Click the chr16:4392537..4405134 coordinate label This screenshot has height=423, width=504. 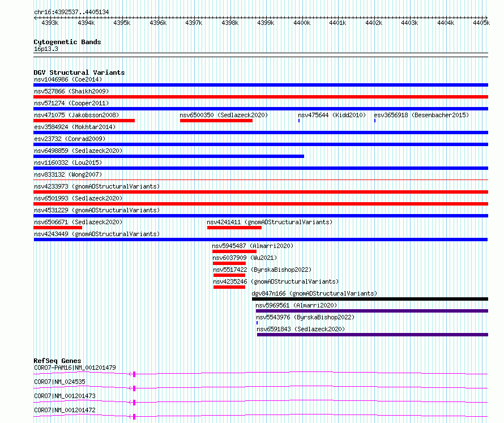coord(71,12)
